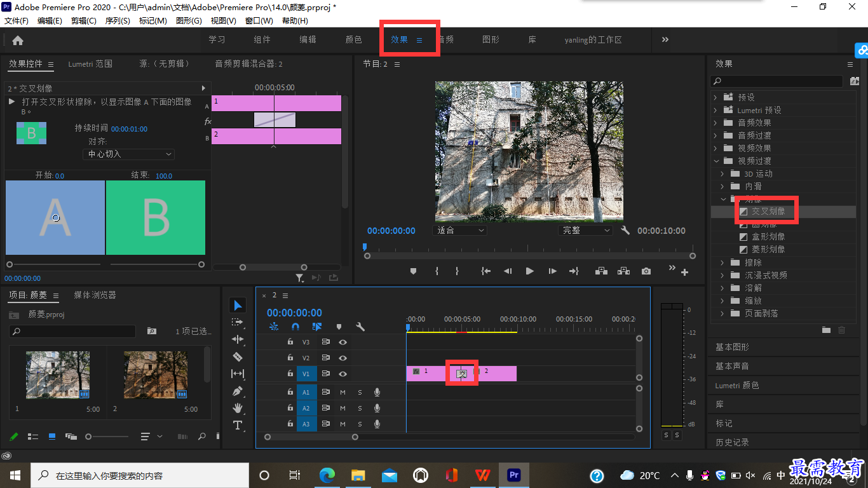Click the Home icon in workspace bar
The height and width of the screenshot is (488, 868).
(x=18, y=40)
